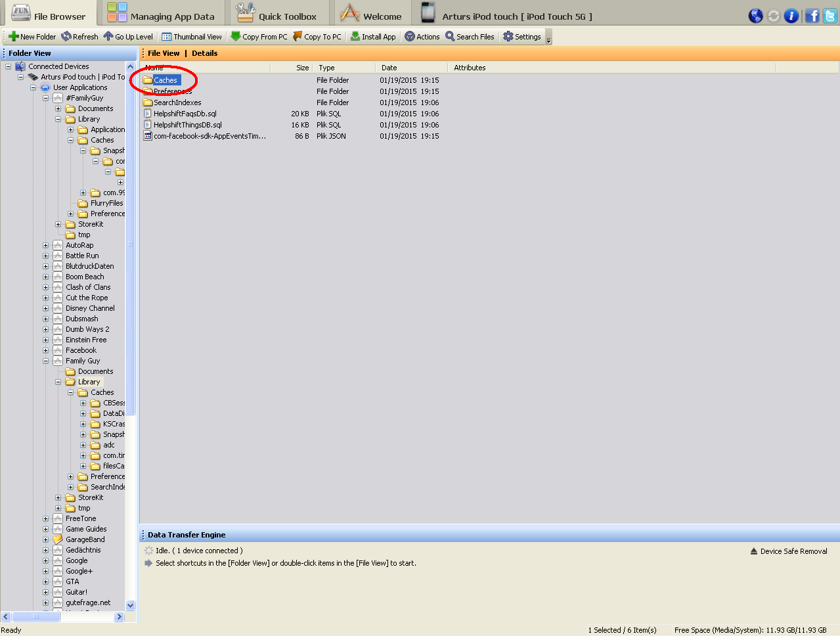840x636 pixels.
Task: Sort files by the Size column
Action: tap(290, 68)
